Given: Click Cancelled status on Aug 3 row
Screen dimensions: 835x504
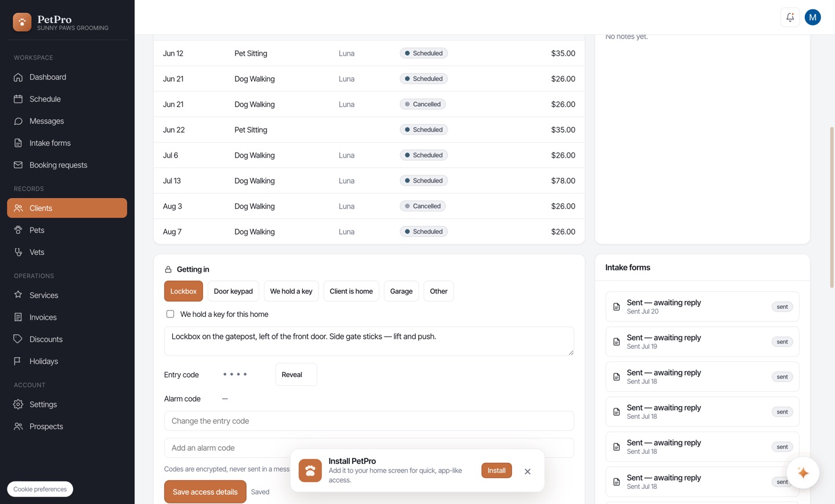Looking at the screenshot, I should (x=423, y=206).
